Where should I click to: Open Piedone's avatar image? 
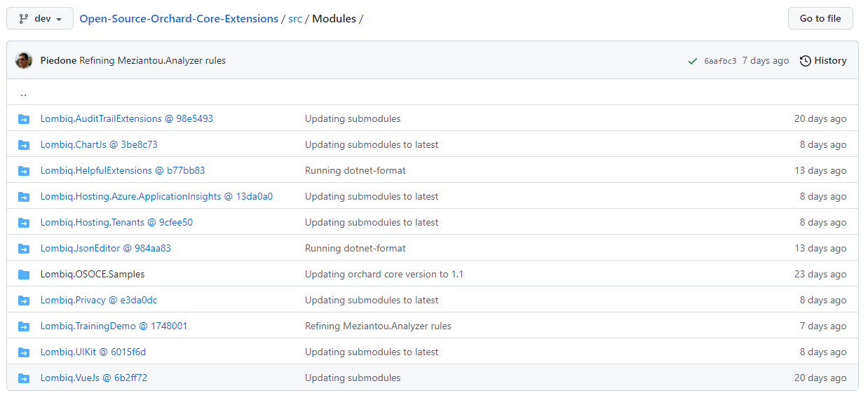pyautogui.click(x=24, y=60)
